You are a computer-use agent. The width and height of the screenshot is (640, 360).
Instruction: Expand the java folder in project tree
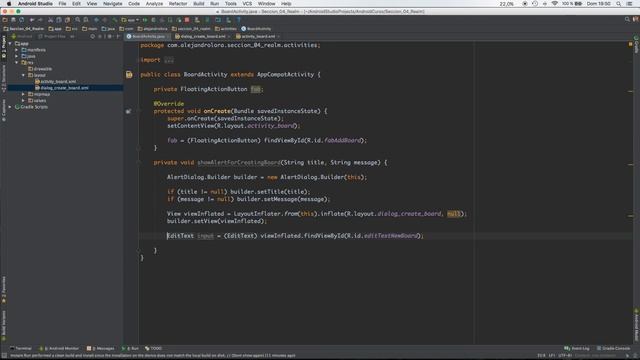coord(17,56)
